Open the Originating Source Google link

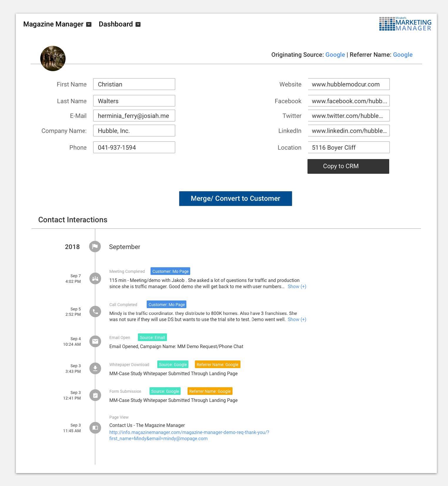pos(335,55)
